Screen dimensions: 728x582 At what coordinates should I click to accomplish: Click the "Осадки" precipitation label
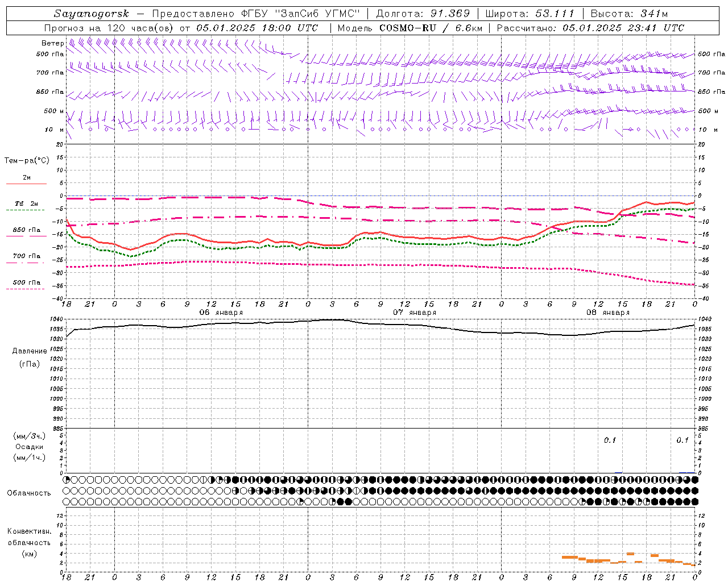point(30,447)
